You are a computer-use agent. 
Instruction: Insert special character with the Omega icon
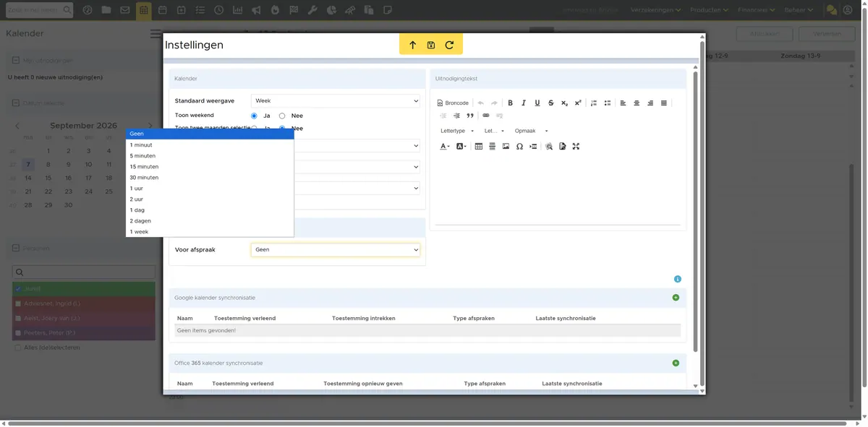(519, 147)
